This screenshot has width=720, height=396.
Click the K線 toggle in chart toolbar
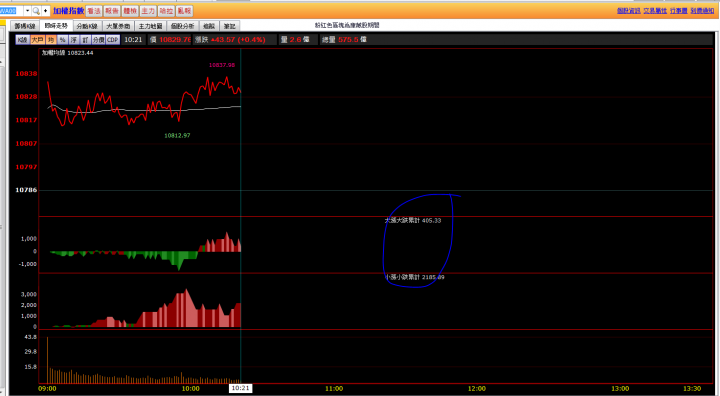[x=22, y=40]
